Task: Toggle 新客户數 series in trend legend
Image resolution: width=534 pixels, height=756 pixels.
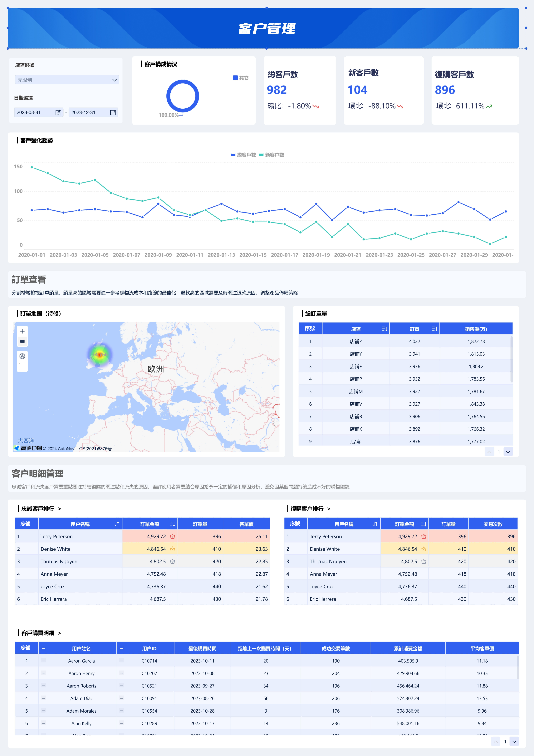Action: point(272,155)
